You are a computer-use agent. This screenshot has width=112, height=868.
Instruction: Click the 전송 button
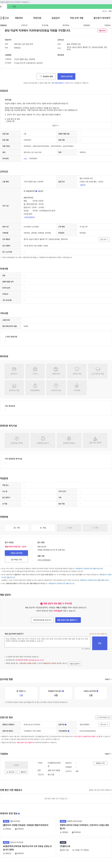point(100,643)
